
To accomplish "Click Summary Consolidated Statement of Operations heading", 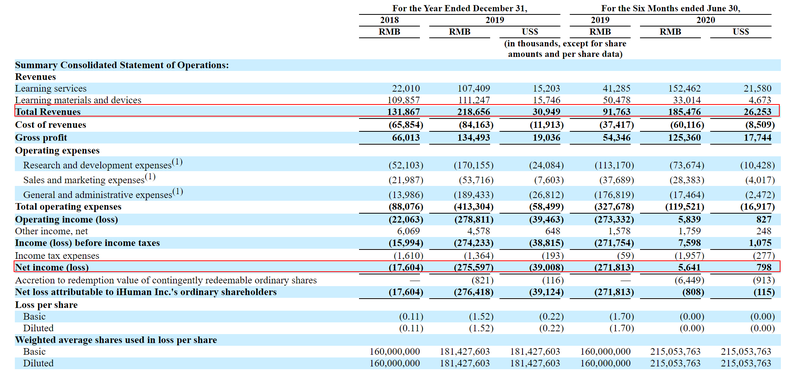I will click(x=122, y=65).
